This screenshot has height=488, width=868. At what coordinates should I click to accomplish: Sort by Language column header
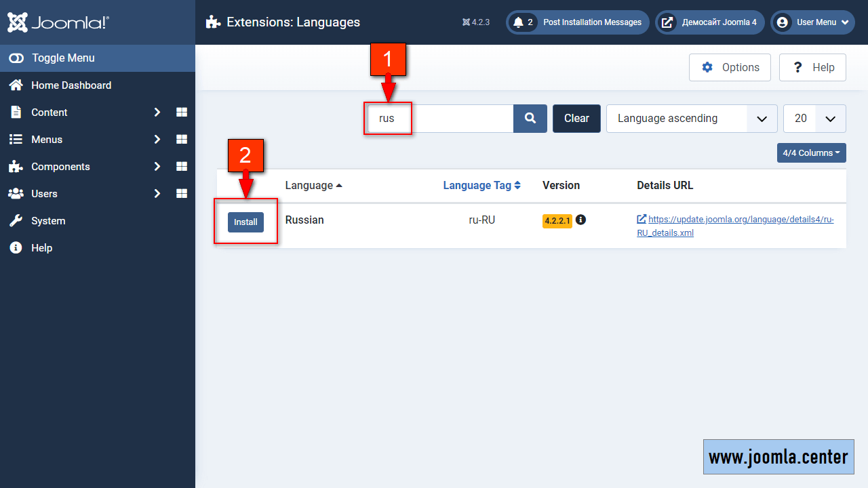click(313, 185)
